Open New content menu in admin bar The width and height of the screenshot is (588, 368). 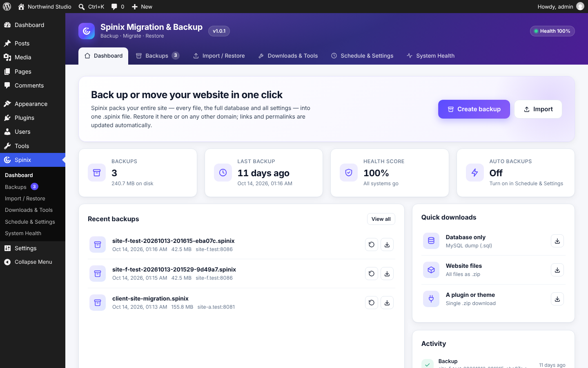tap(142, 7)
